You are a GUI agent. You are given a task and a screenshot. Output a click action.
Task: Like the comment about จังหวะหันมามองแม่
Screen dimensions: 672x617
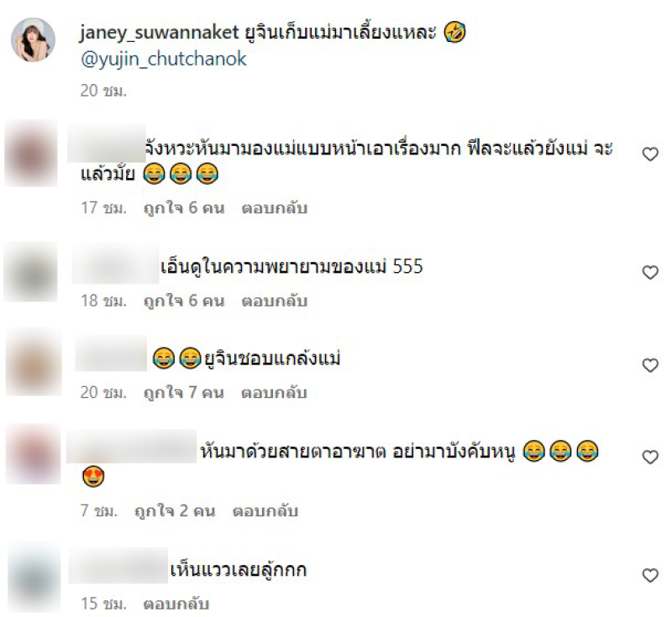(x=650, y=154)
